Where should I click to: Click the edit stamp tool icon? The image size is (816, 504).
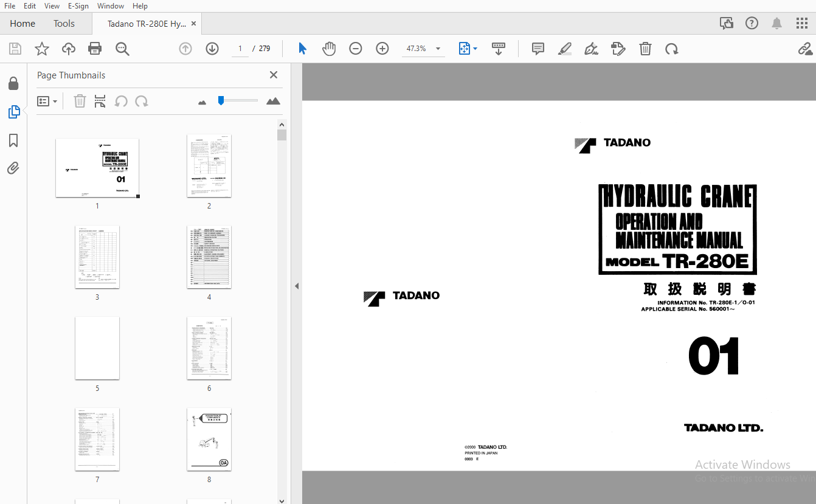[618, 49]
